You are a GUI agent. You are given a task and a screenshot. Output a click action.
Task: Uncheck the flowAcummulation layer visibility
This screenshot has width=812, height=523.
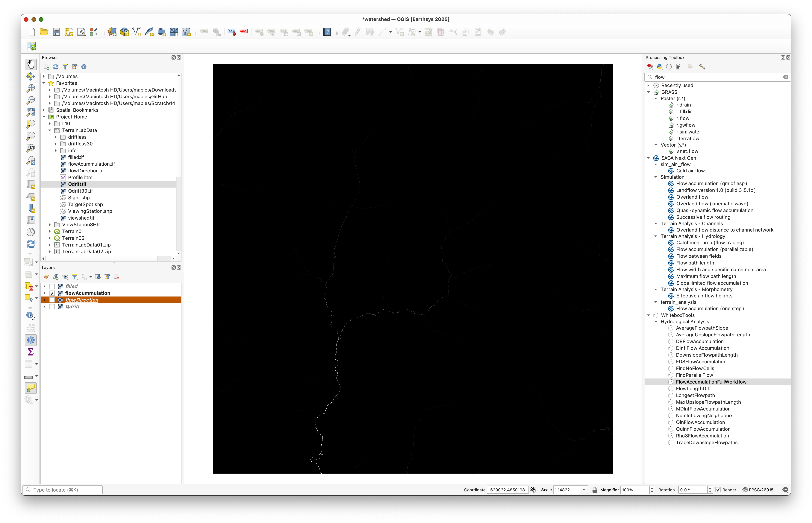(52, 293)
